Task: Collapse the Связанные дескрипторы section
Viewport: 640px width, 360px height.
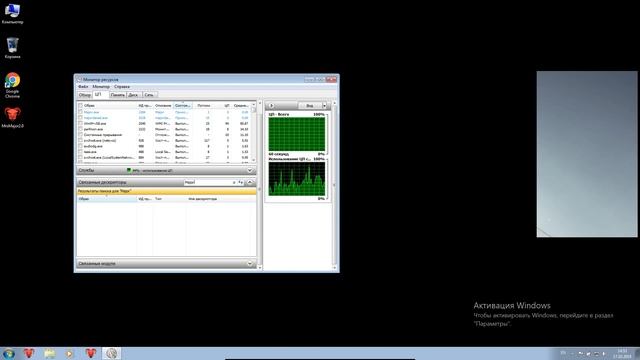Action: (250, 182)
